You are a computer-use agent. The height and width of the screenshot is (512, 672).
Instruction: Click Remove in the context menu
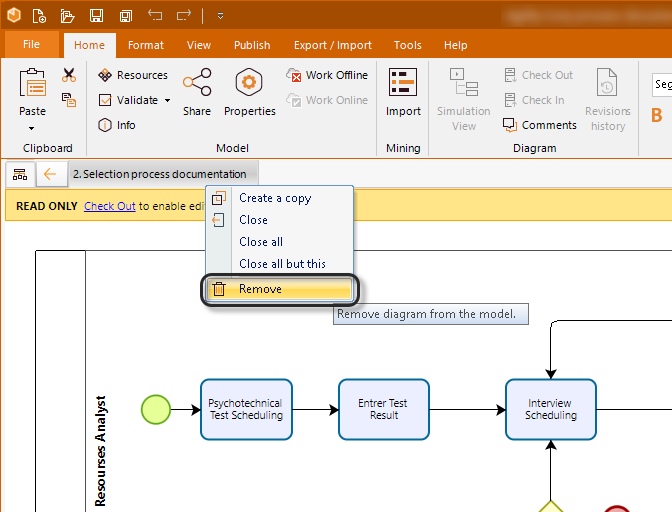tap(280, 289)
